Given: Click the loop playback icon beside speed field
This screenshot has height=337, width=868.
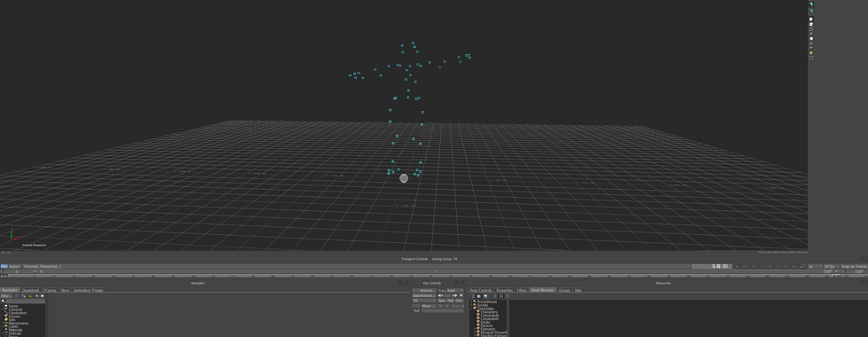Looking at the screenshot, I should [802, 267].
